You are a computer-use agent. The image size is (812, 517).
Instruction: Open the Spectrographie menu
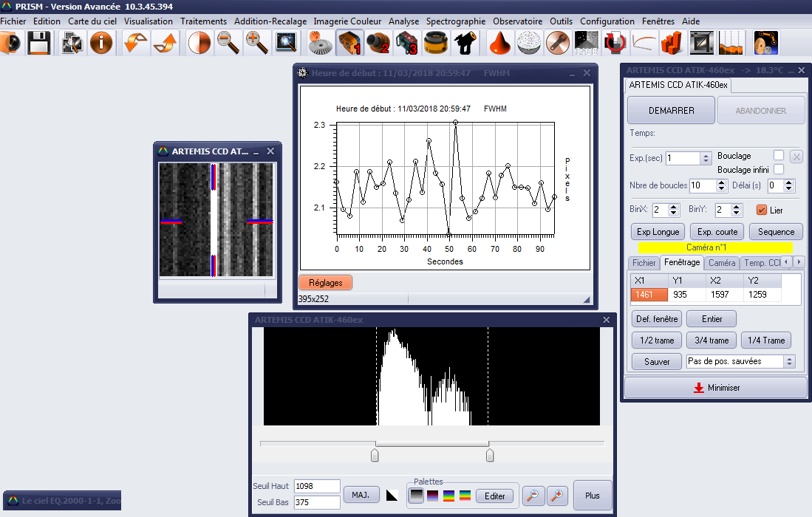pyautogui.click(x=456, y=21)
